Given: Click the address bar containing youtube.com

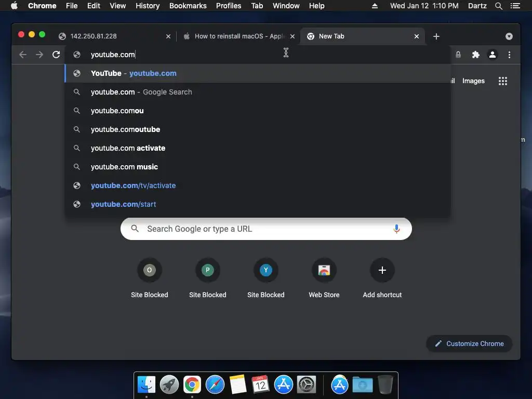Looking at the screenshot, I should pos(258,55).
